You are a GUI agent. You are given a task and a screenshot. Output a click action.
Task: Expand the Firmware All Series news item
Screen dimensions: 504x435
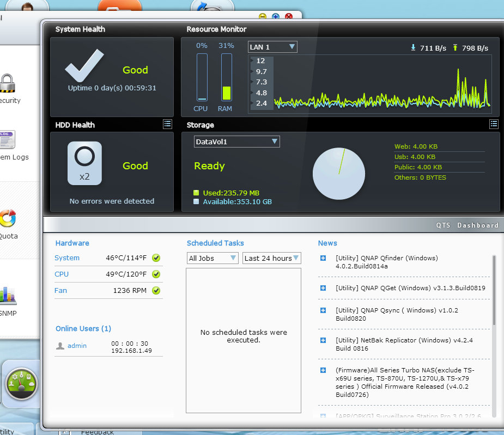tap(323, 370)
